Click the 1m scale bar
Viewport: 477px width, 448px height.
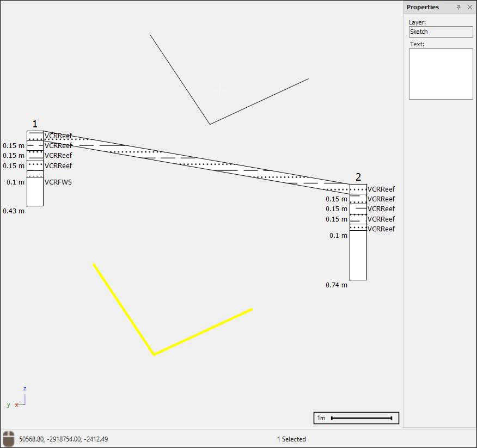356,418
